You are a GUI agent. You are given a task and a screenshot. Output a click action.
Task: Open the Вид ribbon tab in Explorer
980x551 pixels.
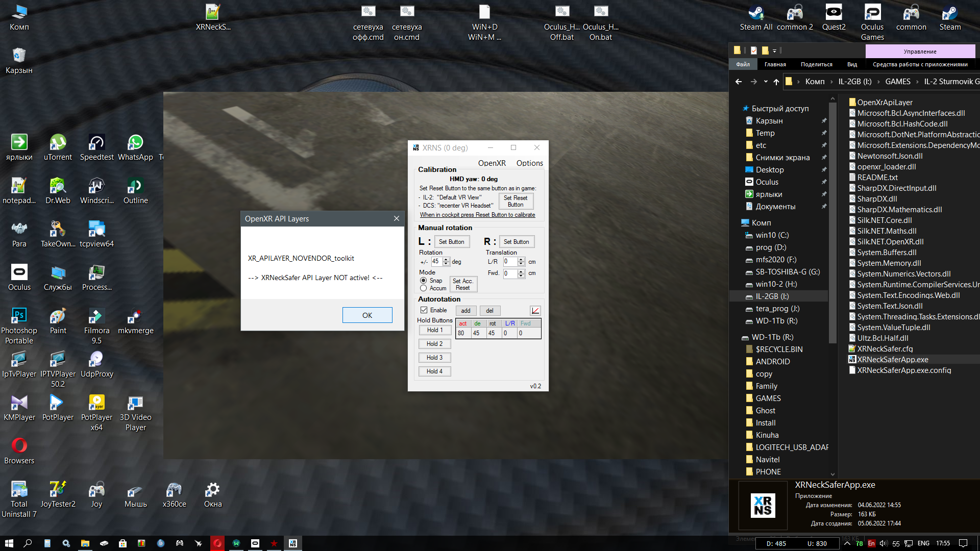click(852, 64)
